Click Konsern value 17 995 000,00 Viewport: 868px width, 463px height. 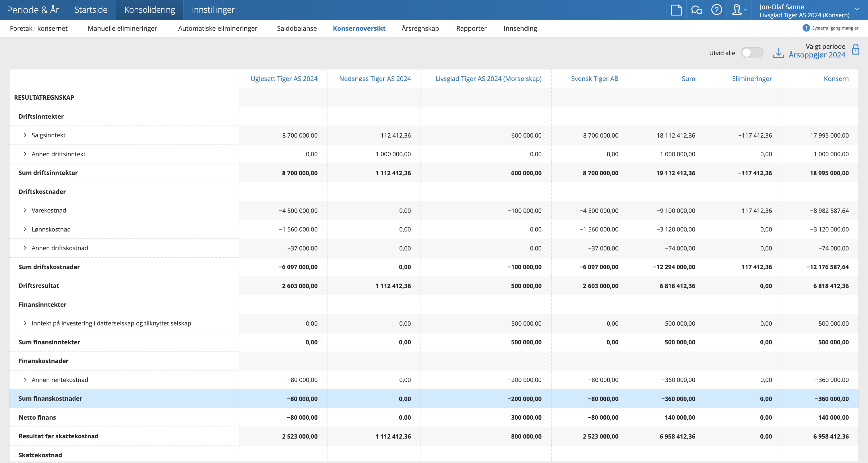point(829,135)
